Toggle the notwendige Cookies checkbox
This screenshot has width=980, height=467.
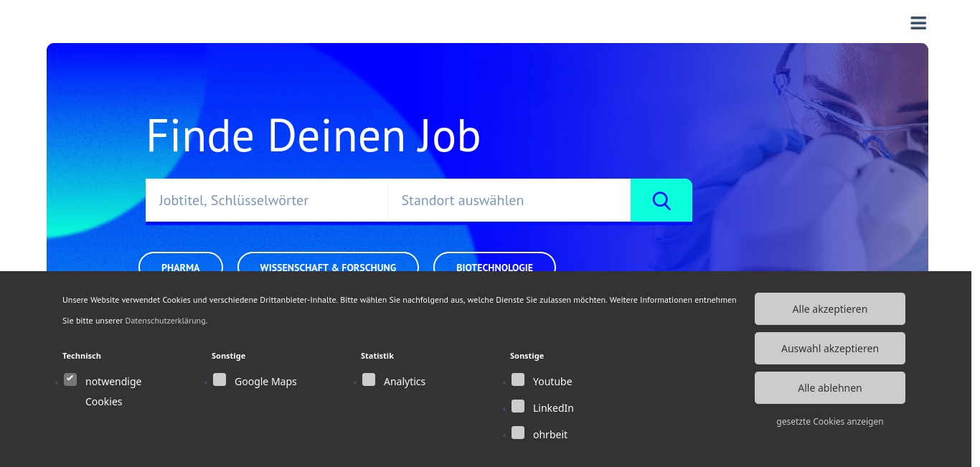pos(70,379)
